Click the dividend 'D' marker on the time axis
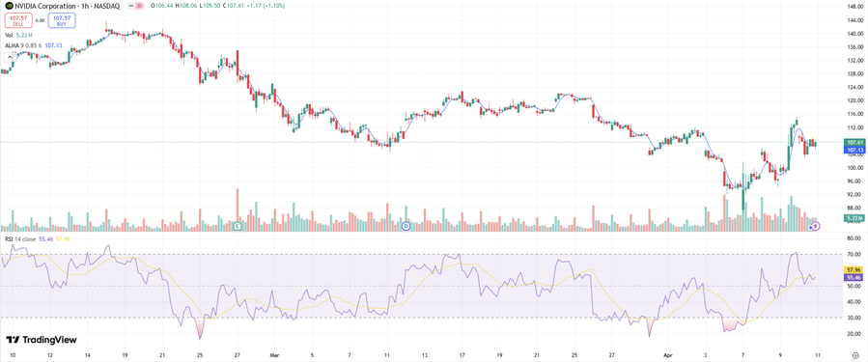The width and height of the screenshot is (868, 362). pos(406,226)
